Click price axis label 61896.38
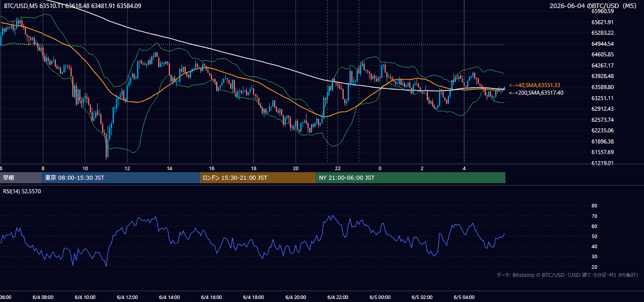This screenshot has height=302, width=644. click(x=602, y=141)
